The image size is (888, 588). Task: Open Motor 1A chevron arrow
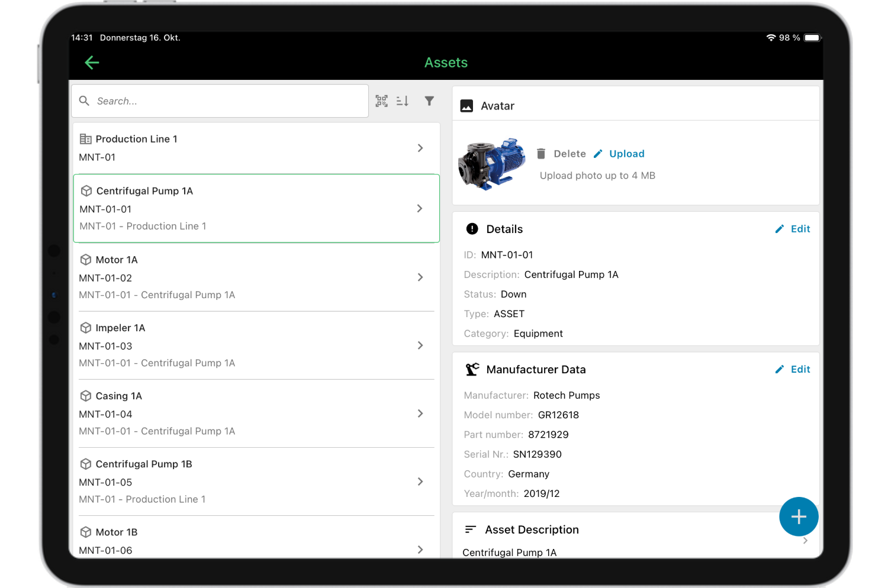tap(420, 277)
